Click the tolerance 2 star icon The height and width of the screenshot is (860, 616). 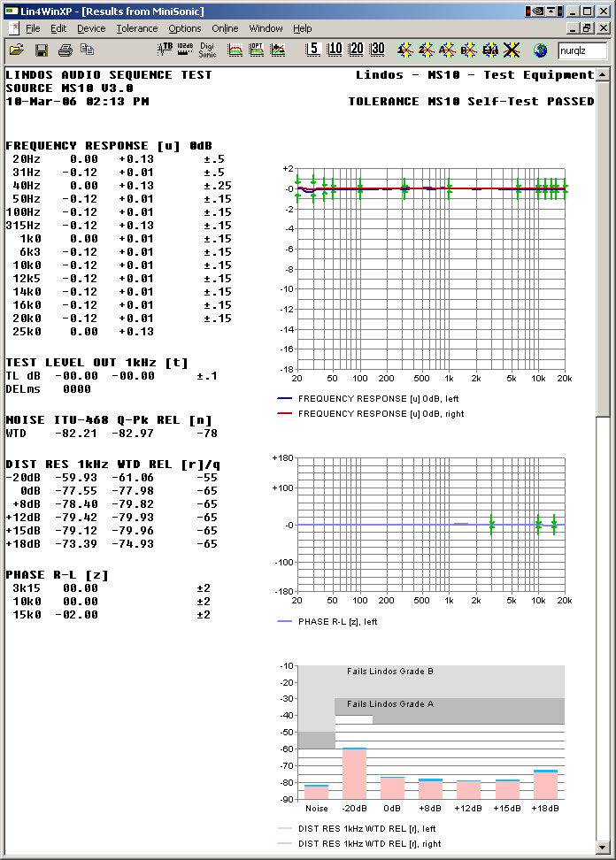(427, 50)
